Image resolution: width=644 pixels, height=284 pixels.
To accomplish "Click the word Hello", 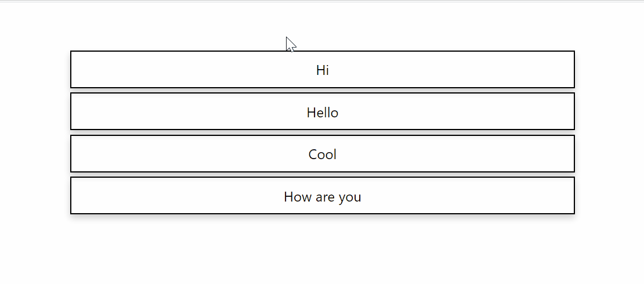I will pos(323,113).
